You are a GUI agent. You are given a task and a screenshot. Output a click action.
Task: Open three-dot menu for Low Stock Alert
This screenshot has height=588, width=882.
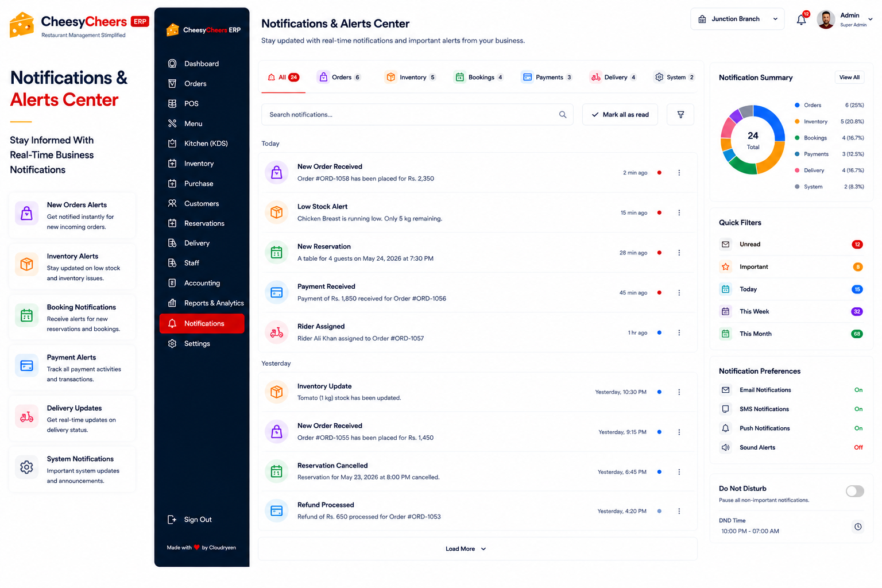click(679, 212)
